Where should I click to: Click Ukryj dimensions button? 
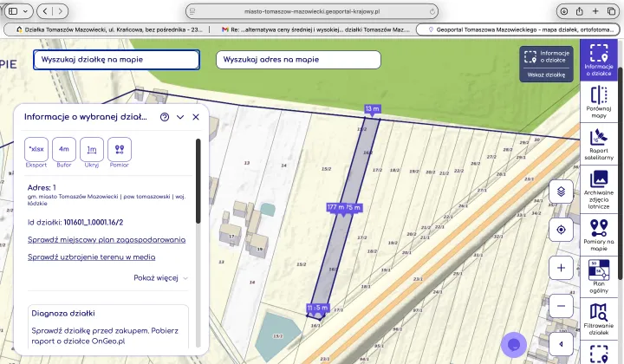point(92,149)
